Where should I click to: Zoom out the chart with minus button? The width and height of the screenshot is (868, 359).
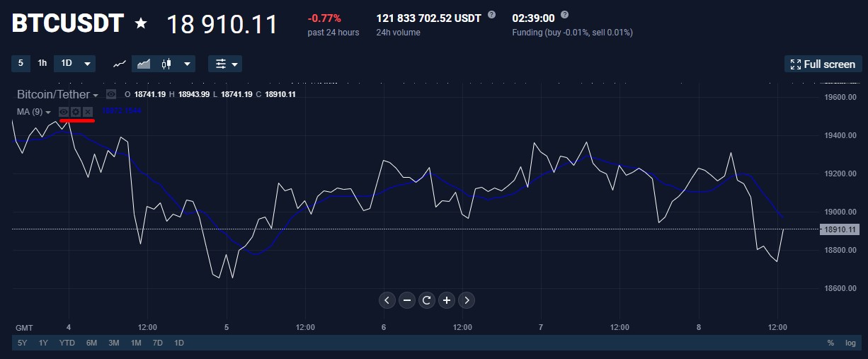click(x=407, y=300)
